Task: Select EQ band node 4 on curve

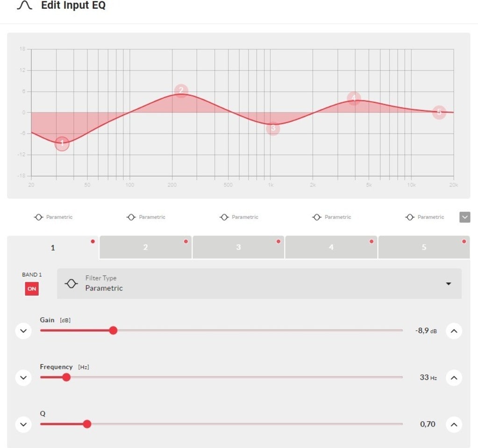Action: [x=354, y=98]
